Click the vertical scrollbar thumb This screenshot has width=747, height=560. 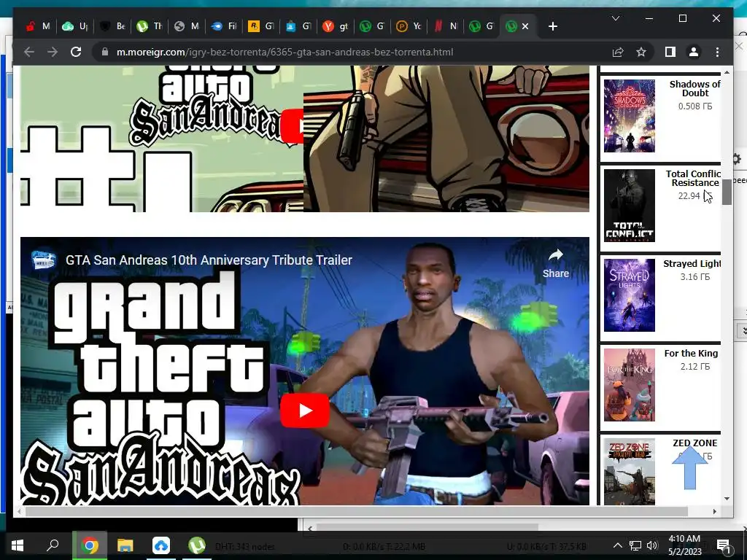pyautogui.click(x=727, y=192)
